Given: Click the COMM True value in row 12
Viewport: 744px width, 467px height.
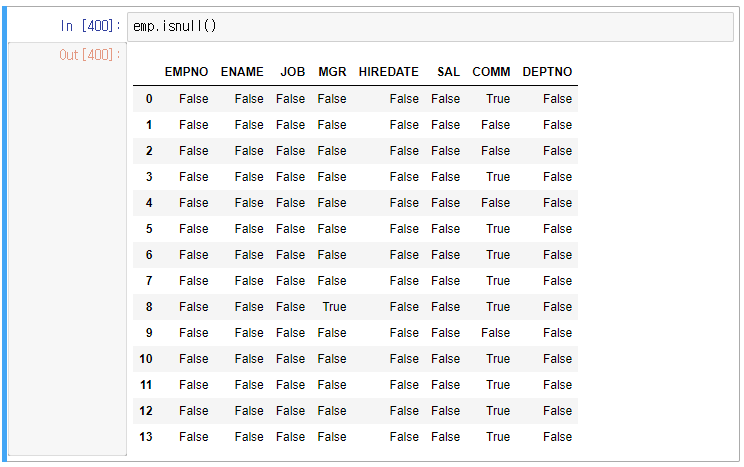Looking at the screenshot, I should tap(498, 411).
